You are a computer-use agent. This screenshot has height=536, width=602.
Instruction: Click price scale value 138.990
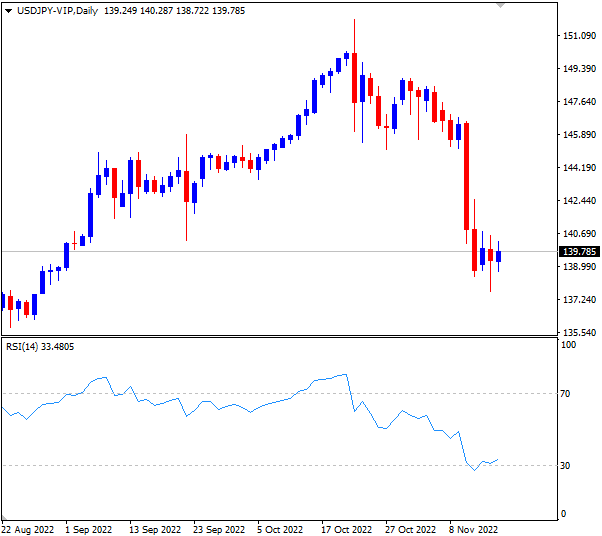[579, 266]
